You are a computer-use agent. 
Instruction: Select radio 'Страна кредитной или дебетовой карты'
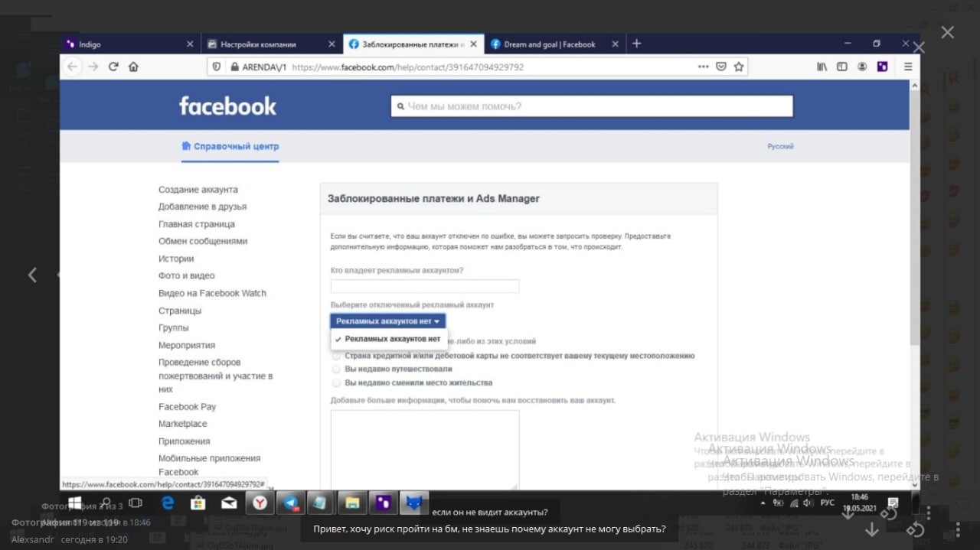(x=336, y=356)
